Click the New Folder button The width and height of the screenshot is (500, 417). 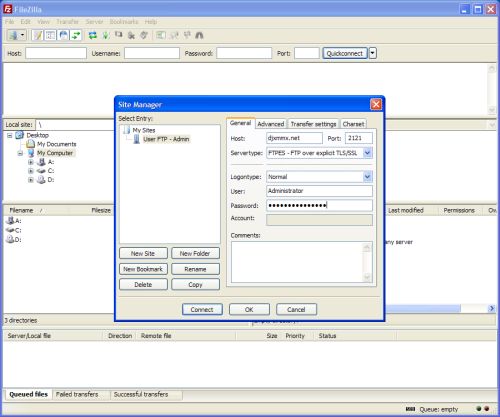[195, 253]
